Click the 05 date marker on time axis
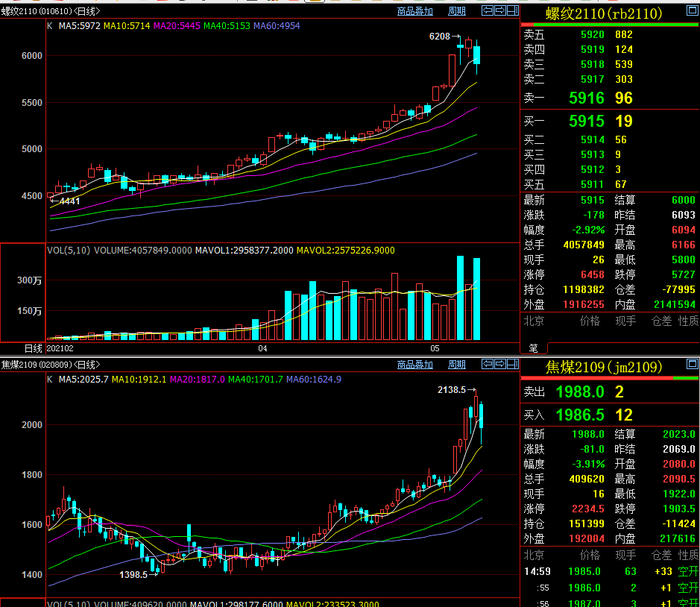Screen dimensions: 700x607 [435, 348]
